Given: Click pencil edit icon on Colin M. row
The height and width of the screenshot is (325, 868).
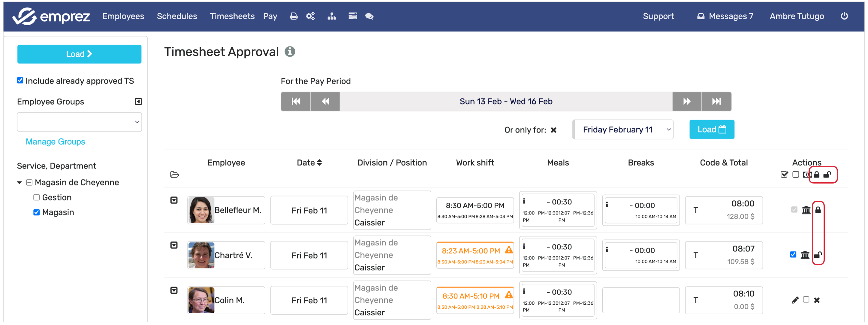Looking at the screenshot, I should pyautogui.click(x=795, y=300).
